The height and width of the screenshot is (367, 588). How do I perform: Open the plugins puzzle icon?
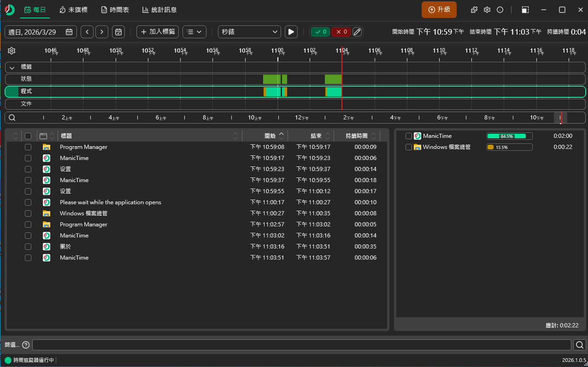(x=474, y=10)
